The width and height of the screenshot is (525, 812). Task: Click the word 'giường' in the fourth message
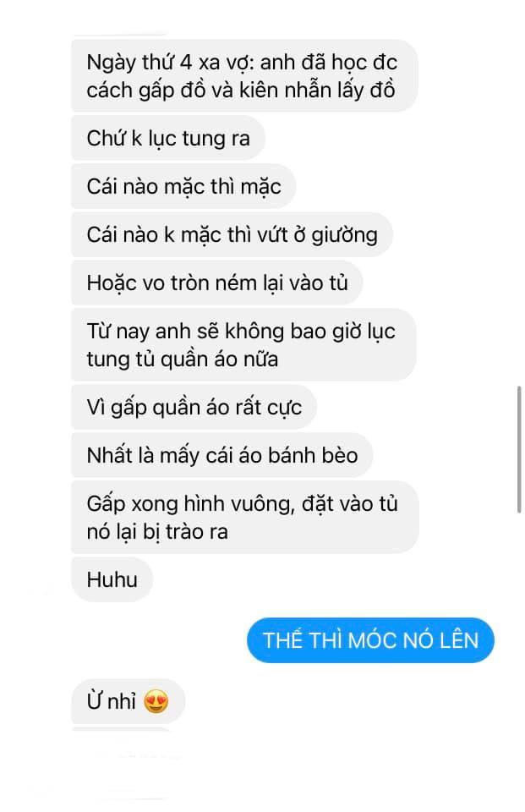click(344, 236)
